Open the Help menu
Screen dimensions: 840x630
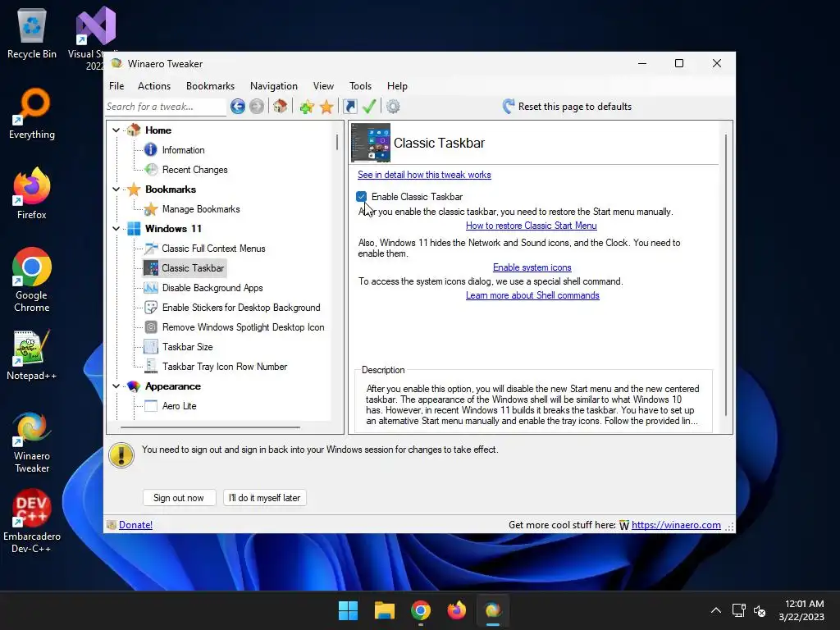point(398,85)
